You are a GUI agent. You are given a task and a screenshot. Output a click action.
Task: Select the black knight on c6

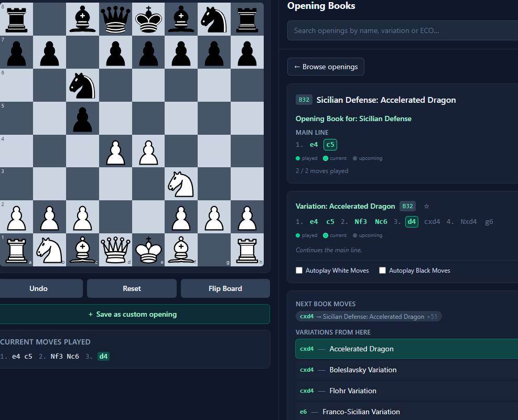pos(82,85)
